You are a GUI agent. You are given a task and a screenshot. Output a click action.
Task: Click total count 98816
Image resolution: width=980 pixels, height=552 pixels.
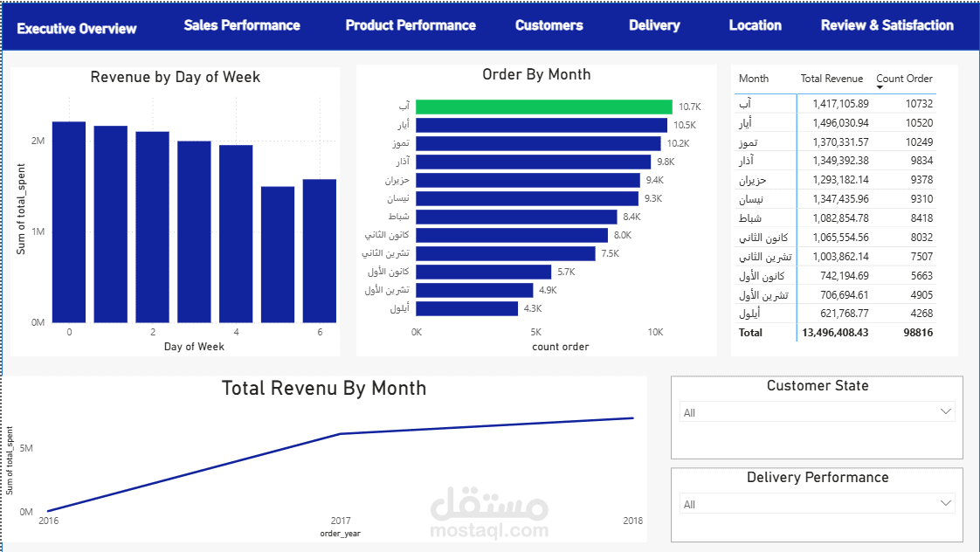[918, 333]
